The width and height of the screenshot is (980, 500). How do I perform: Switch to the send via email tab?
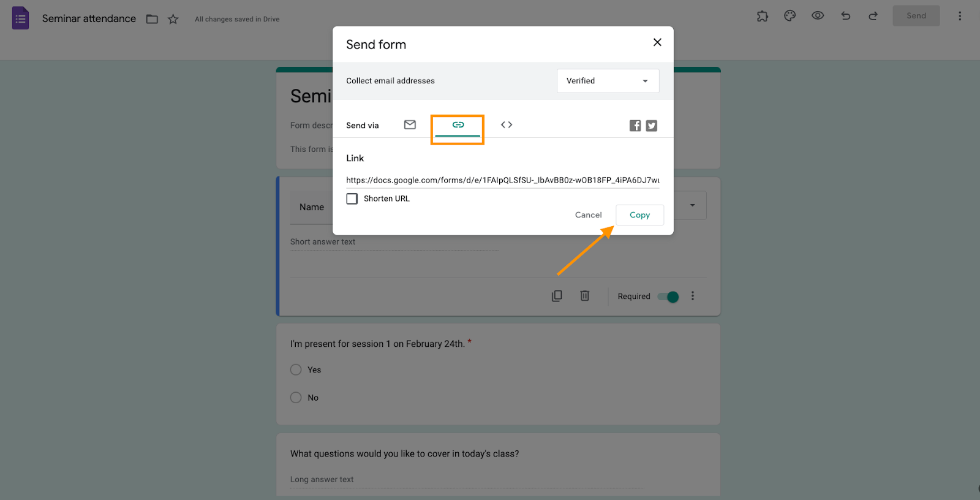tap(410, 125)
